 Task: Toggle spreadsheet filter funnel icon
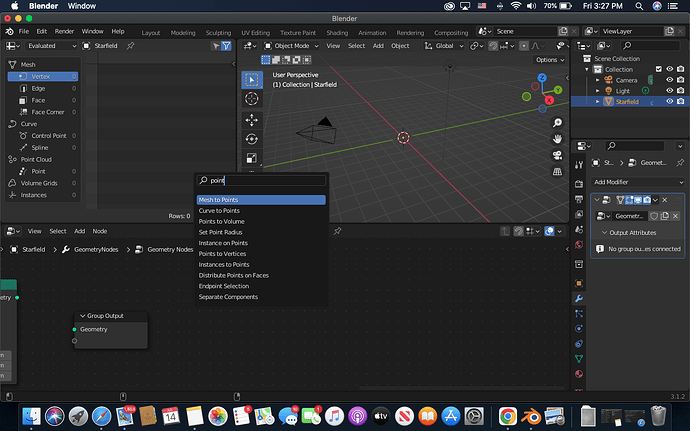click(x=226, y=46)
